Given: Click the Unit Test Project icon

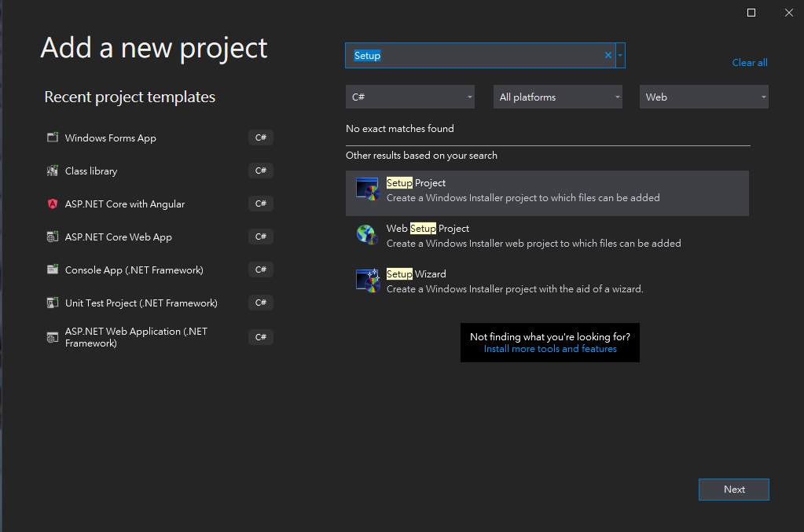Looking at the screenshot, I should 53,303.
